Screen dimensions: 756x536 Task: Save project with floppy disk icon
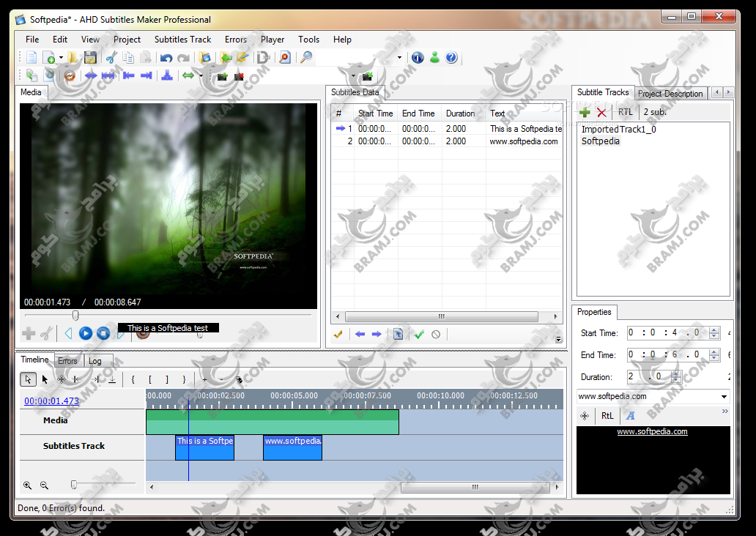90,58
